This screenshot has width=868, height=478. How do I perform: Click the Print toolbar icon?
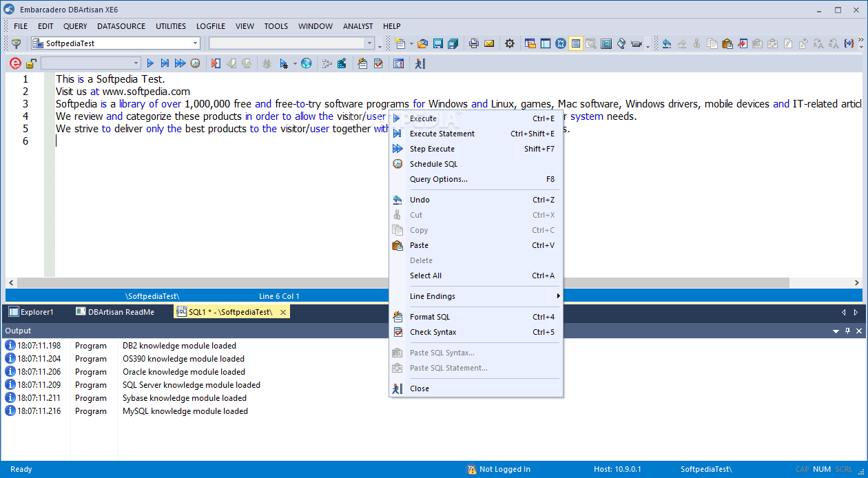point(474,43)
